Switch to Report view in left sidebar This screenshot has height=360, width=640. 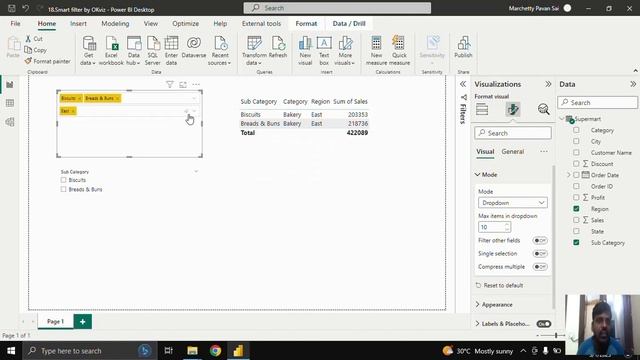click(x=10, y=85)
